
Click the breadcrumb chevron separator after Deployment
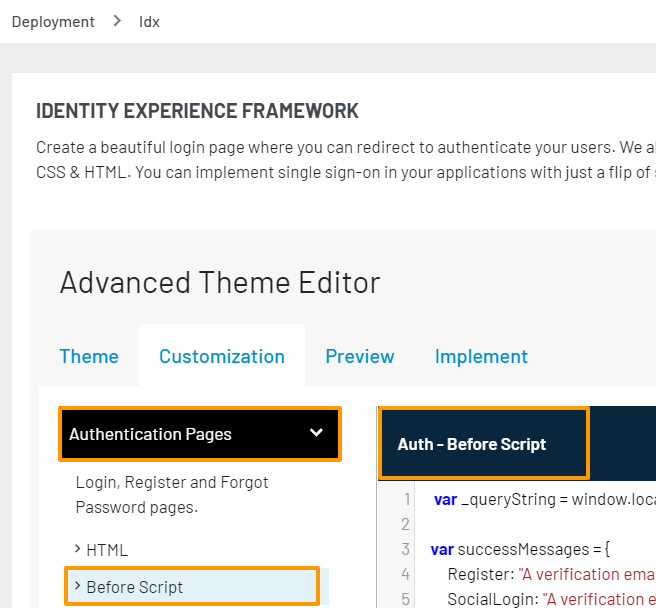117,21
